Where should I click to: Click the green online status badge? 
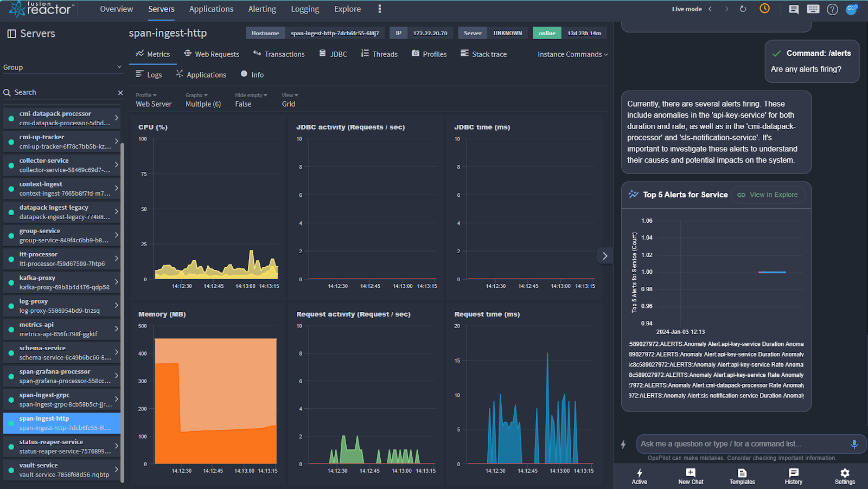[x=547, y=33]
